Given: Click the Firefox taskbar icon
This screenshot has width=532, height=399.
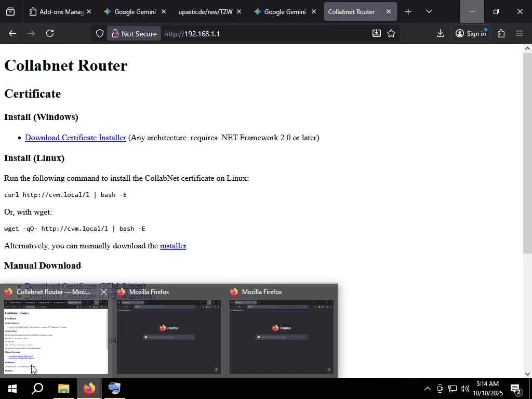Looking at the screenshot, I should coord(89,389).
